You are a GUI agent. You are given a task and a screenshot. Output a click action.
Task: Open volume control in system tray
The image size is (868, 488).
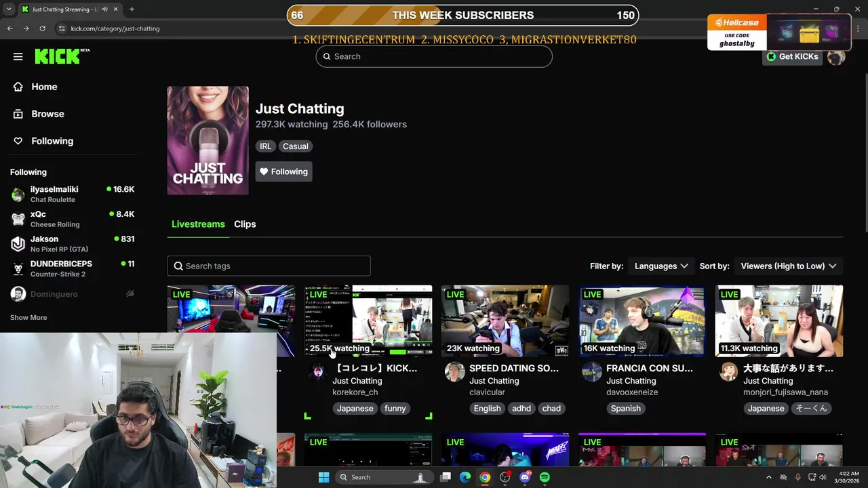pyautogui.click(x=823, y=477)
